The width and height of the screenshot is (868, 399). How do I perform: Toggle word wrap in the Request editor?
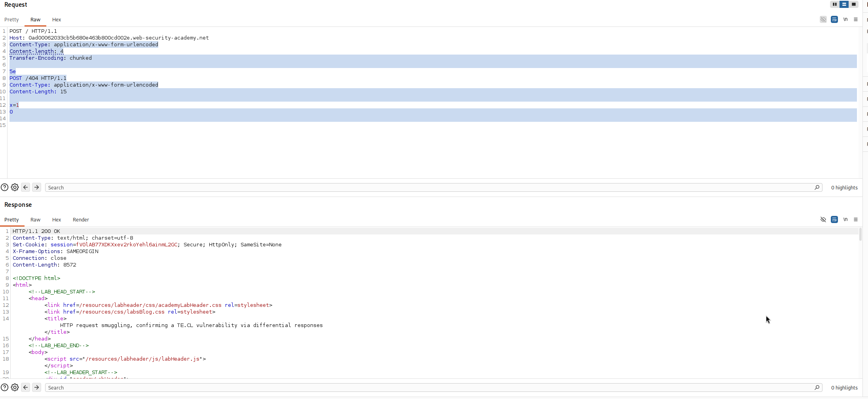834,19
